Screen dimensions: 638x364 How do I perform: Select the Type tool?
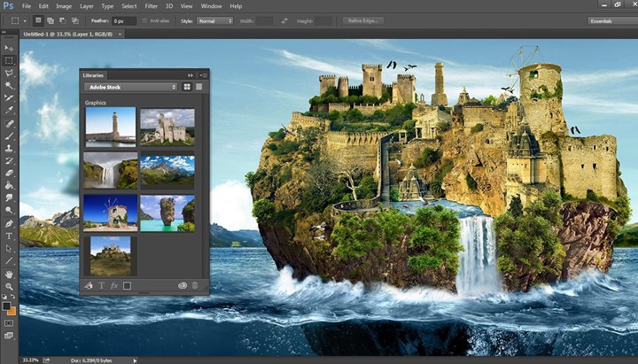click(x=9, y=236)
